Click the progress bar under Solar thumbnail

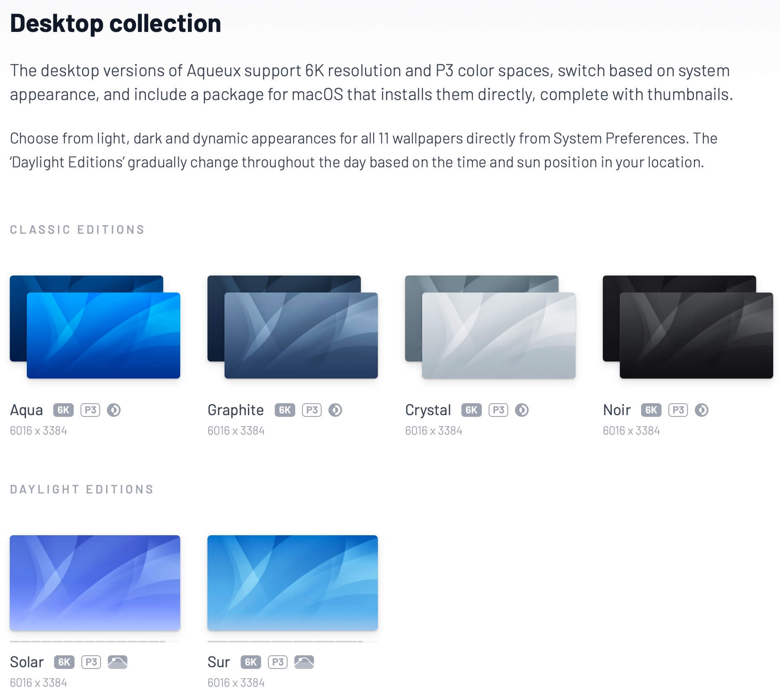tap(95, 641)
